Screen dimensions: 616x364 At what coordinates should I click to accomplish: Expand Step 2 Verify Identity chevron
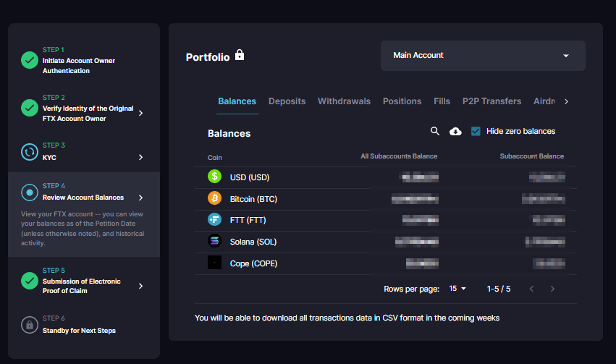[140, 113]
